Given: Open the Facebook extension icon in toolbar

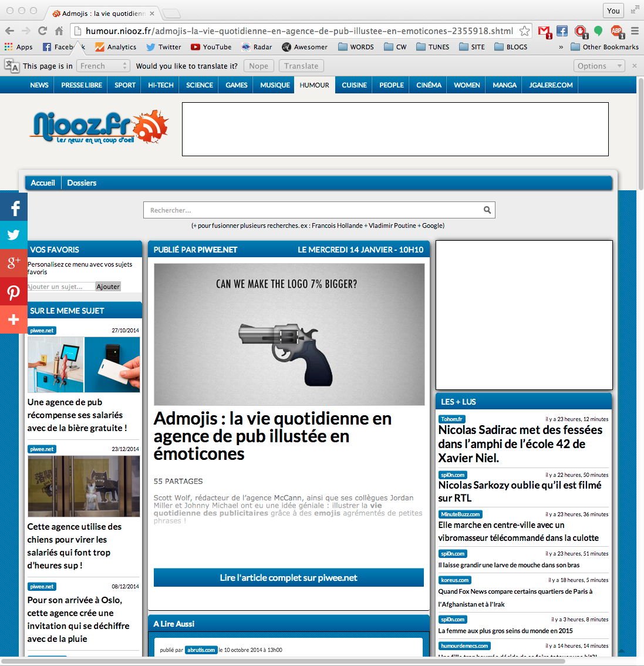Looking at the screenshot, I should click(x=562, y=31).
